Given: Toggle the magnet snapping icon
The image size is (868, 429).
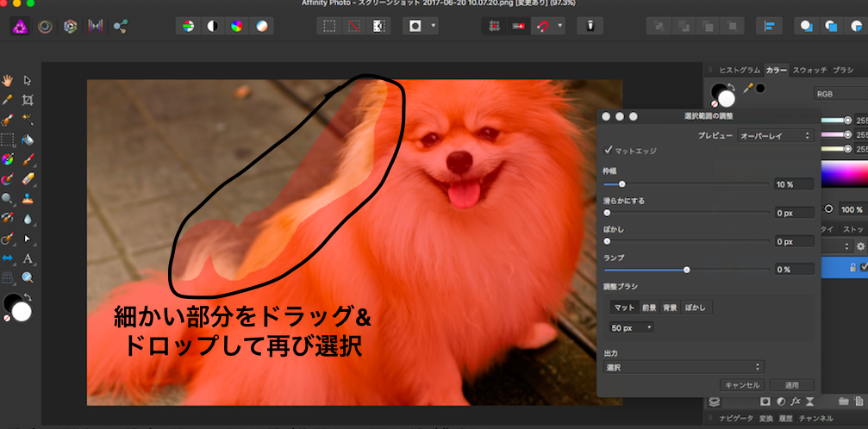Looking at the screenshot, I should point(542,26).
